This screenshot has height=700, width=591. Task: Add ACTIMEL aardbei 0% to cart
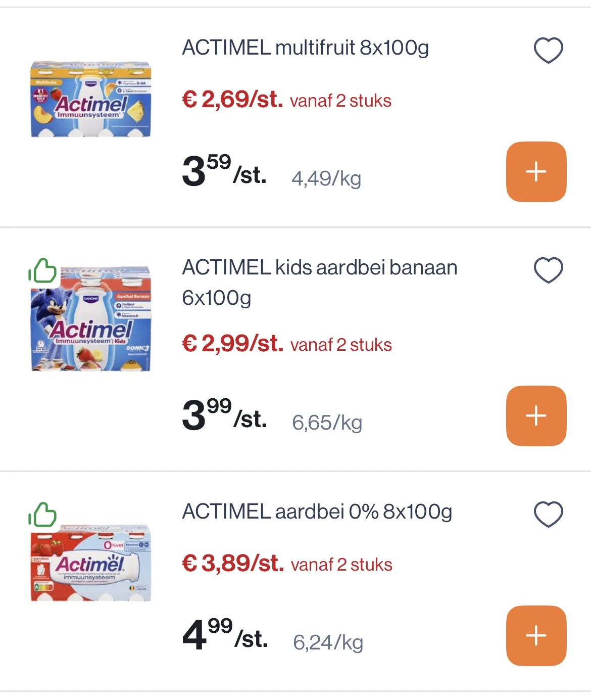pyautogui.click(x=536, y=636)
